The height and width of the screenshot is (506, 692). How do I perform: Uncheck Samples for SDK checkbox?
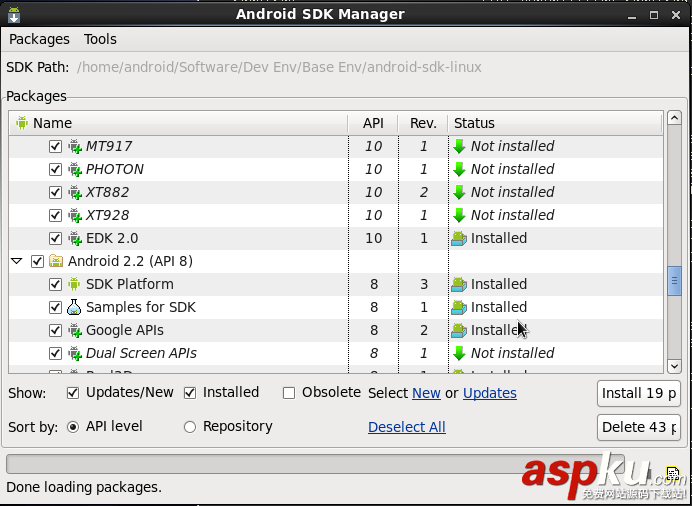(x=55, y=307)
